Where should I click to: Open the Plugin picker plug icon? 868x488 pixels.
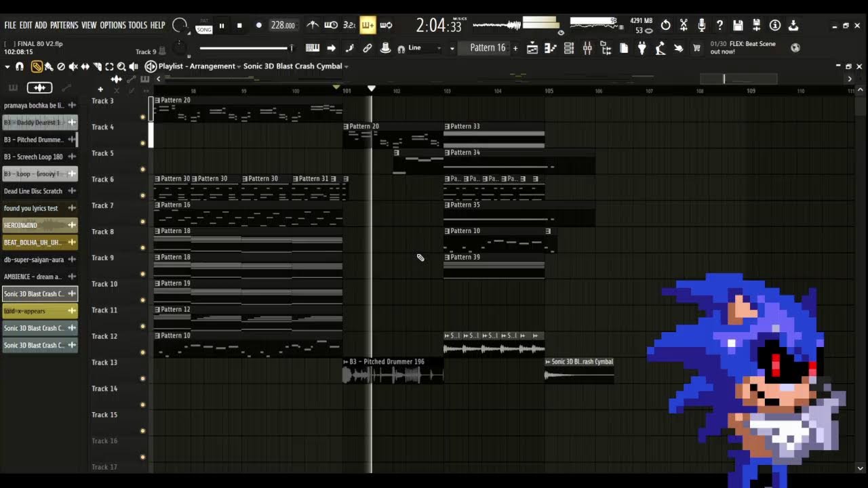click(x=642, y=48)
